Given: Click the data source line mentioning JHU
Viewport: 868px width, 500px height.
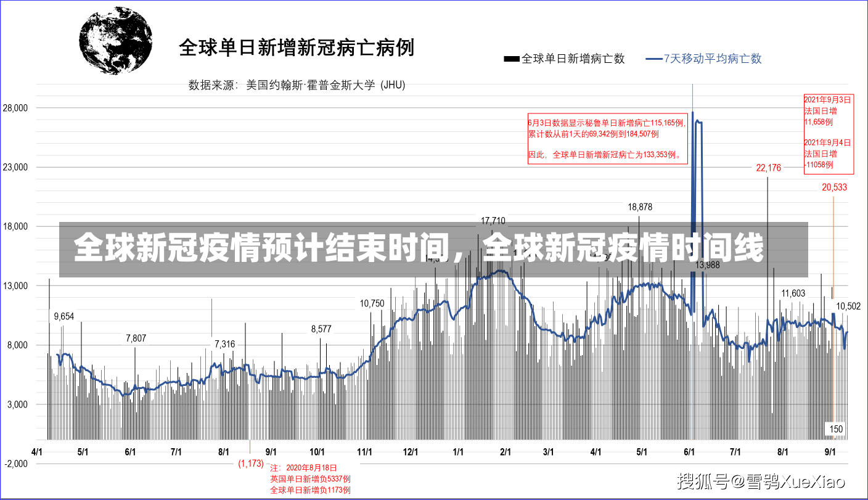Looking at the screenshot, I should pos(297,86).
